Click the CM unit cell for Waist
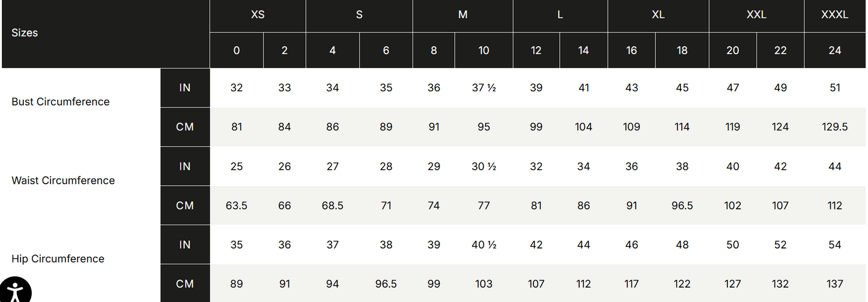The width and height of the screenshot is (868, 302). [185, 205]
